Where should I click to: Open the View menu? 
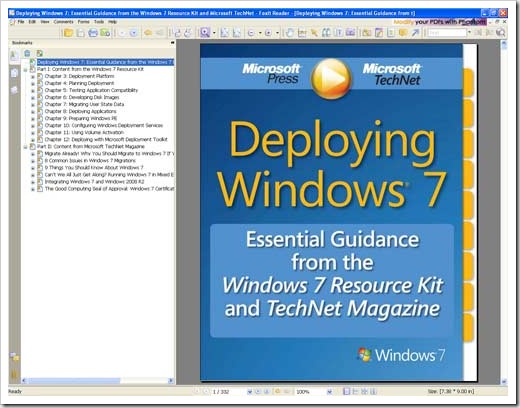(x=45, y=22)
